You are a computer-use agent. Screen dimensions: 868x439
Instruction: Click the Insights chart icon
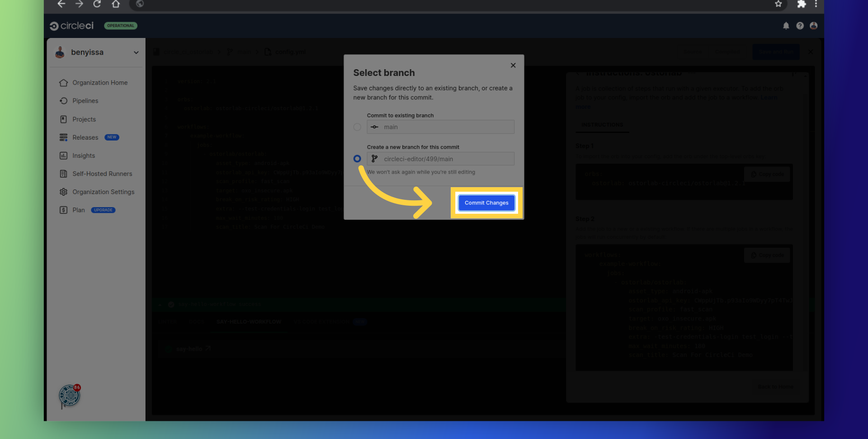[x=64, y=156]
